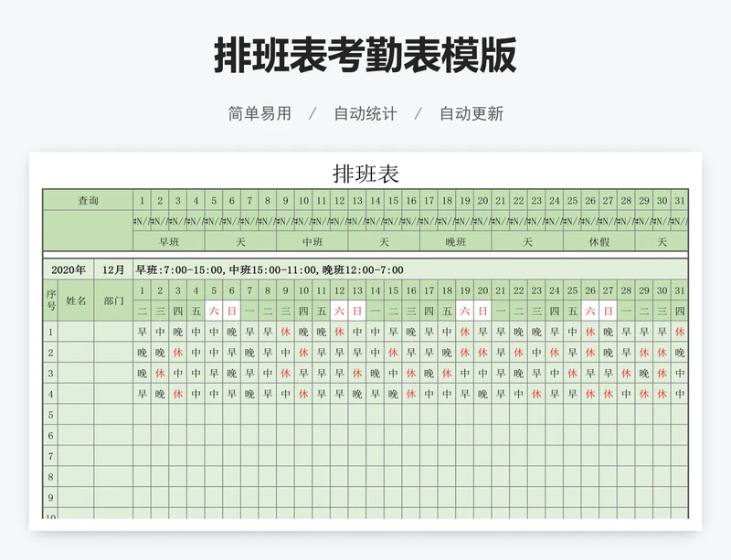Viewport: 731px width, 560px height.
Task: Select row 1's 休 shift on day 31
Action: [x=680, y=332]
